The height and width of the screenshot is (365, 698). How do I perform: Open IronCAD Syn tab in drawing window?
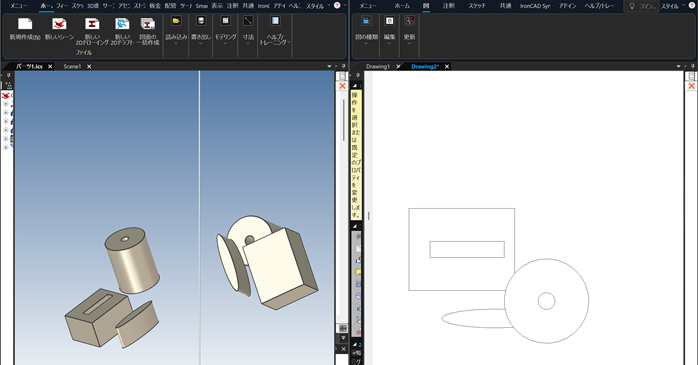point(535,6)
